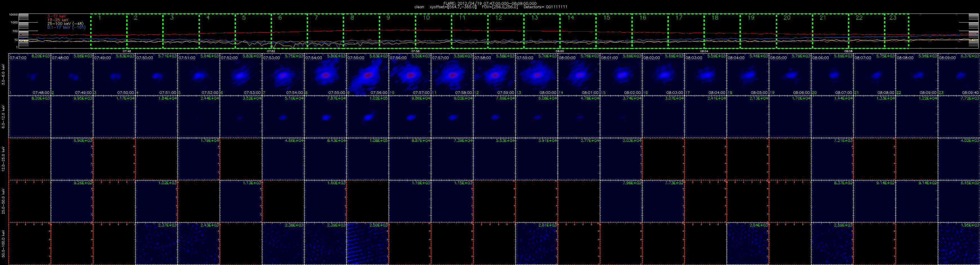Open the 12-25 keV image labeled 1.08E+05
Image resolution: width=980 pixels, height=265 pixels.
367,159
